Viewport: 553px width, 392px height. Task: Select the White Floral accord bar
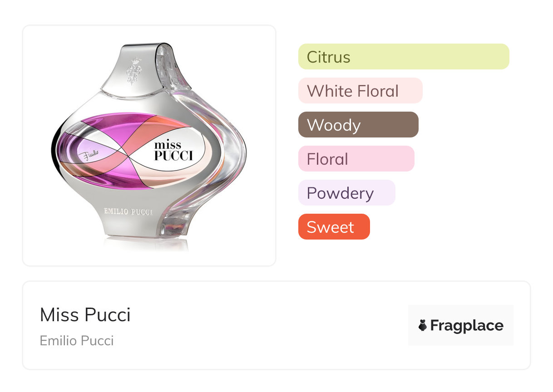pyautogui.click(x=360, y=91)
